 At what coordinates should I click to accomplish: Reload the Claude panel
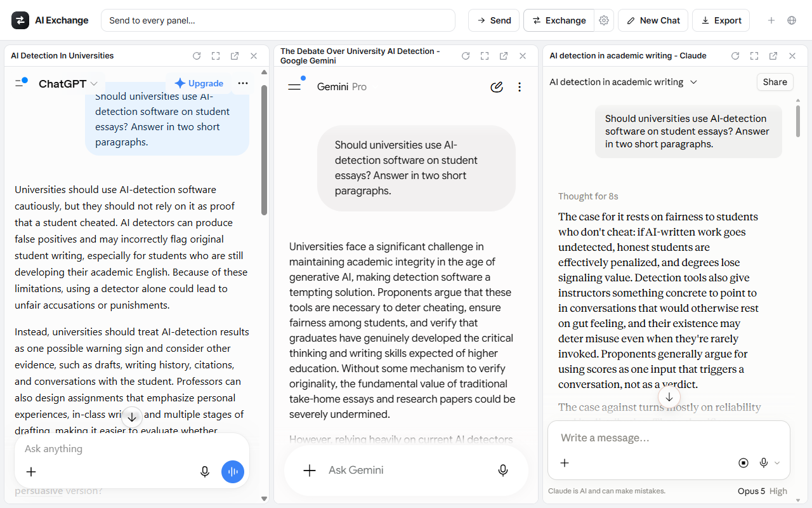[x=735, y=56]
